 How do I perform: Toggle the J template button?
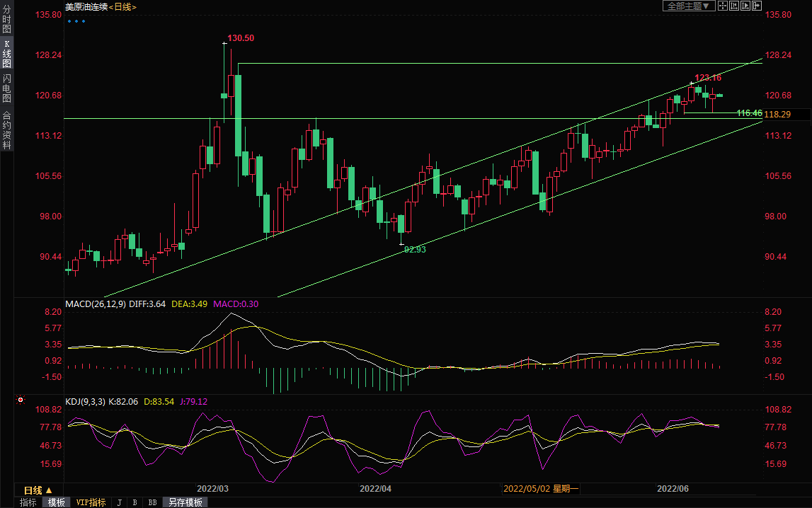pos(119,502)
